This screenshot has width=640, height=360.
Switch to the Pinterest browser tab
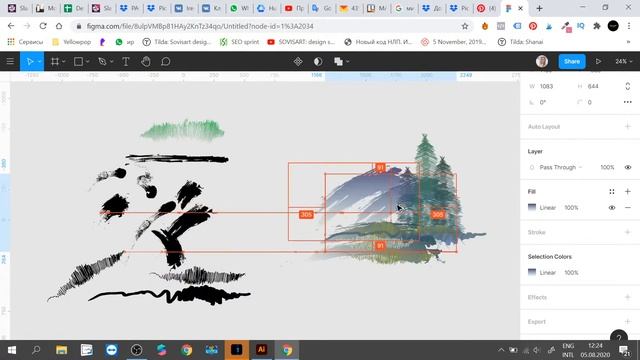486,8
